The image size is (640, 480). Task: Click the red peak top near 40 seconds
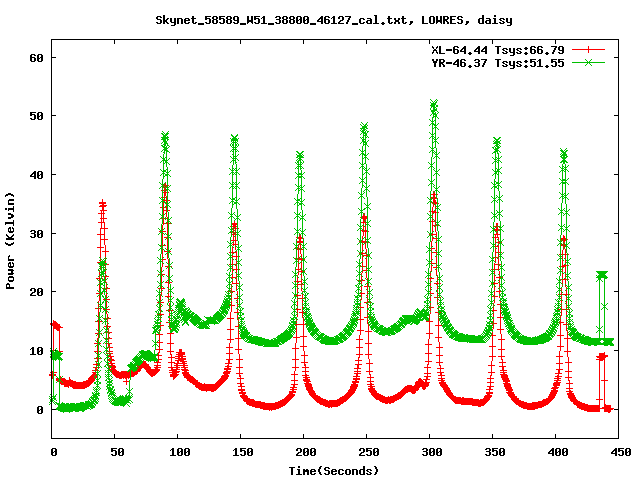102,203
